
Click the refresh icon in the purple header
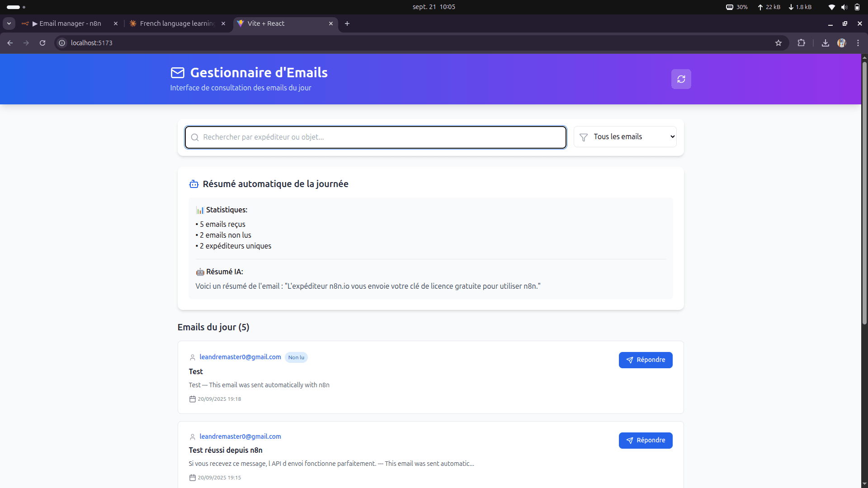click(681, 79)
